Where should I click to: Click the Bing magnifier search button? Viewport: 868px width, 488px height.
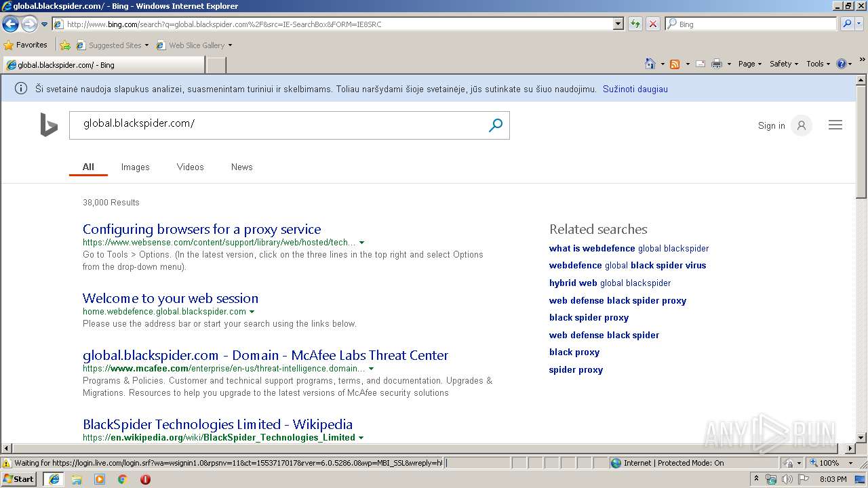coord(496,125)
